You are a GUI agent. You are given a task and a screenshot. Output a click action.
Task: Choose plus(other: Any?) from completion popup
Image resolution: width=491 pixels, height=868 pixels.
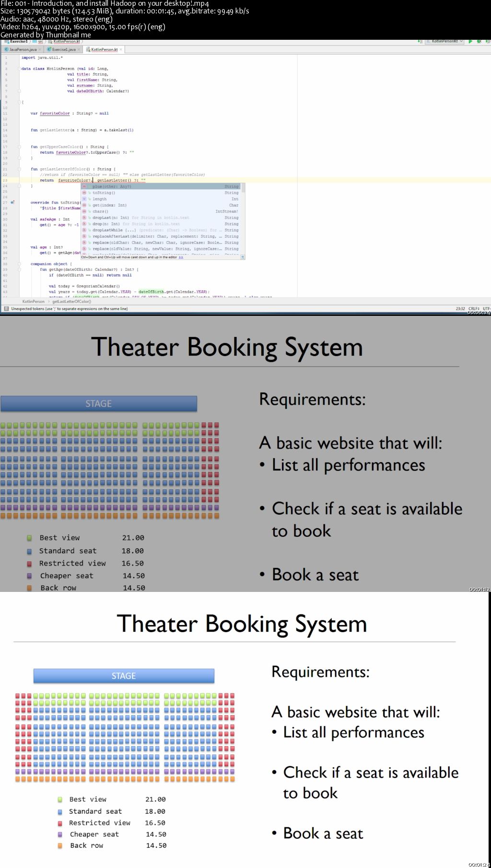click(161, 186)
